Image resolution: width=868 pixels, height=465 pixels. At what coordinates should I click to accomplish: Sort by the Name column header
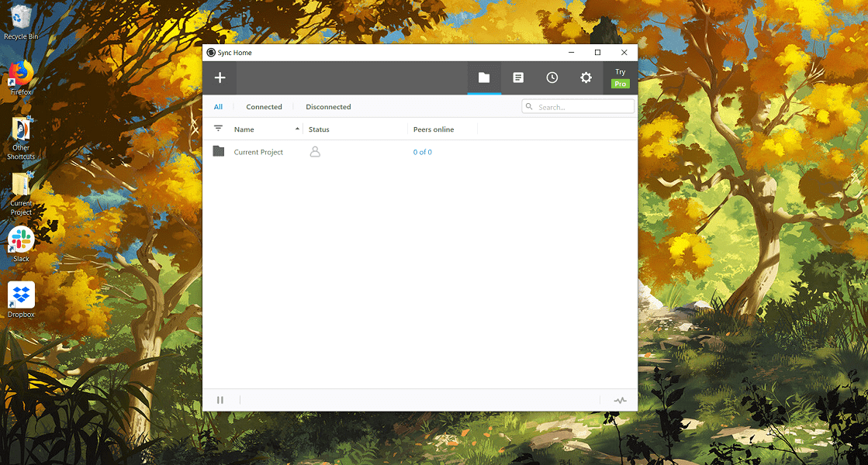[x=244, y=129]
